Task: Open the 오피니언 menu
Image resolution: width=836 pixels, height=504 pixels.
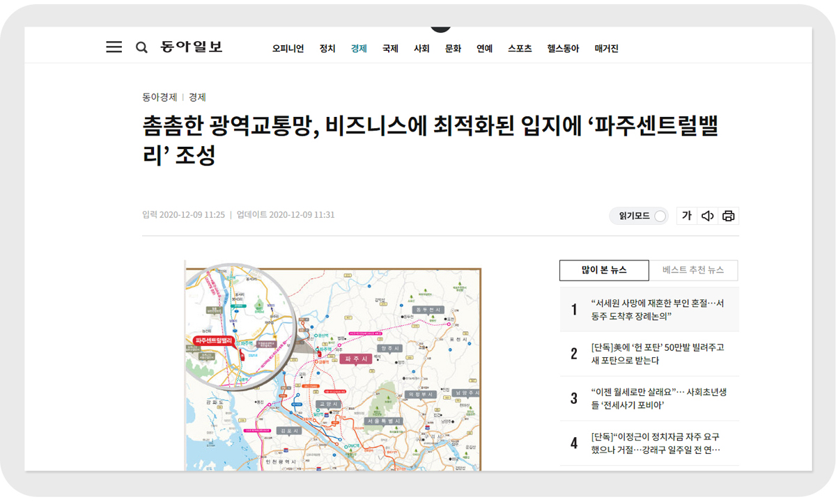Action: (x=288, y=49)
